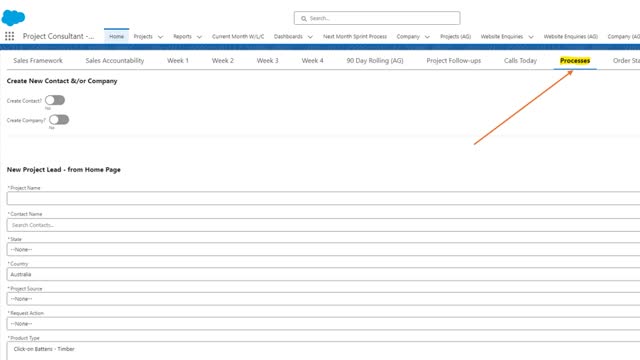Click New Project Lead - from Home Page heading

pos(64,169)
